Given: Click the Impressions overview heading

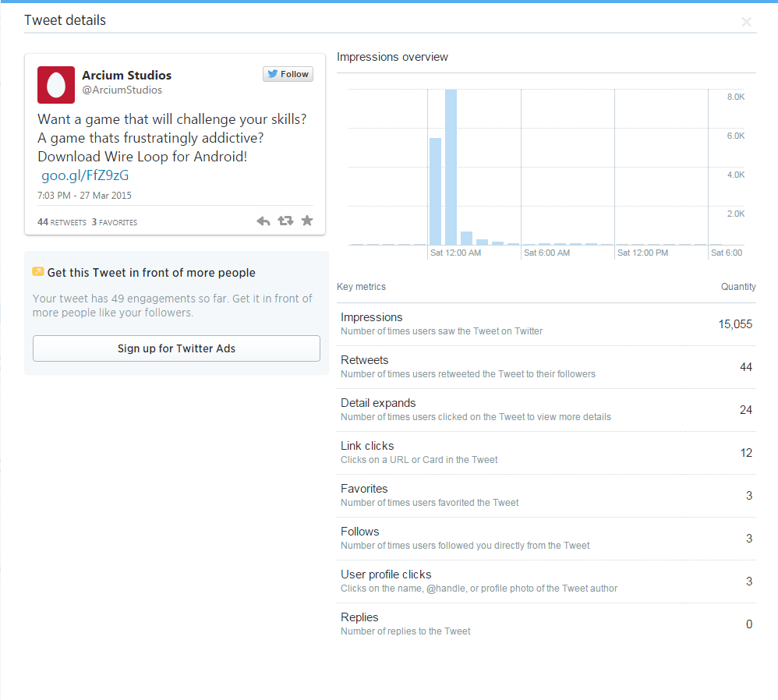Looking at the screenshot, I should (392, 57).
